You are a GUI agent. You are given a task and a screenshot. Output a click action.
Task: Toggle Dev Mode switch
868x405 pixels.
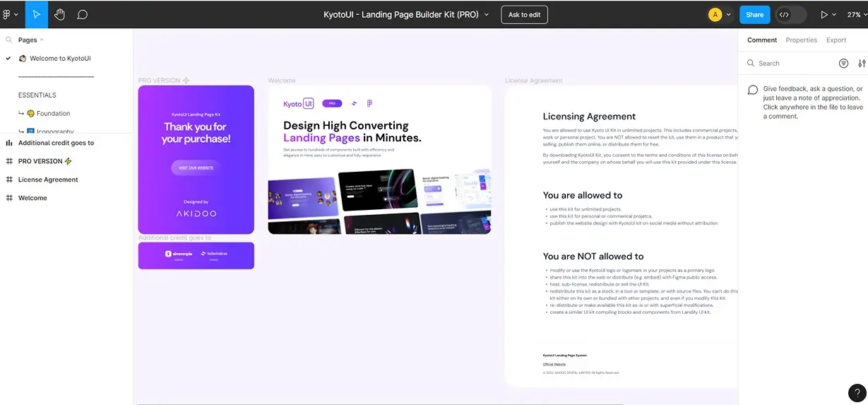[790, 14]
